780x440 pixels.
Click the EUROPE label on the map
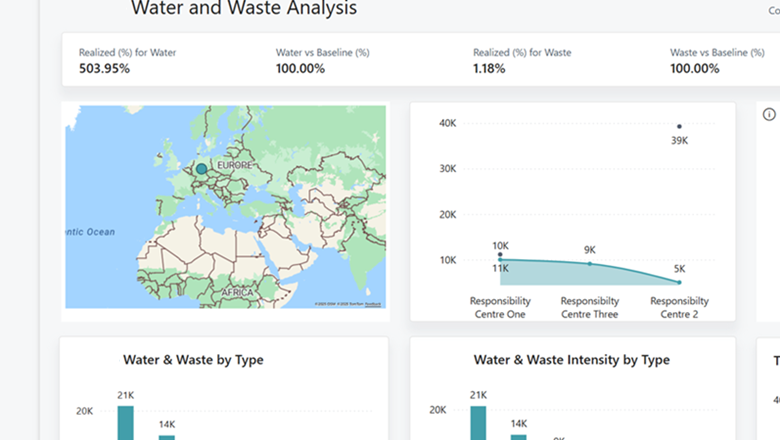click(235, 165)
